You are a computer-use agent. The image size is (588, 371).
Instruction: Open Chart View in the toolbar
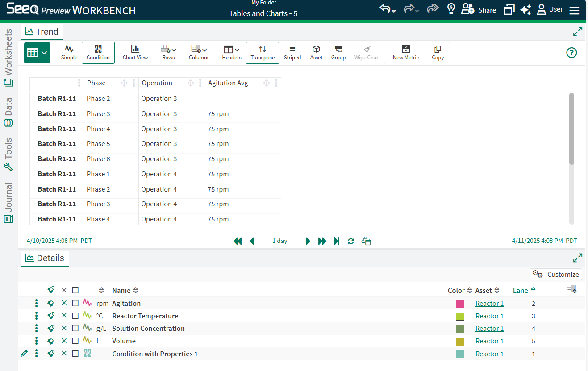point(135,52)
